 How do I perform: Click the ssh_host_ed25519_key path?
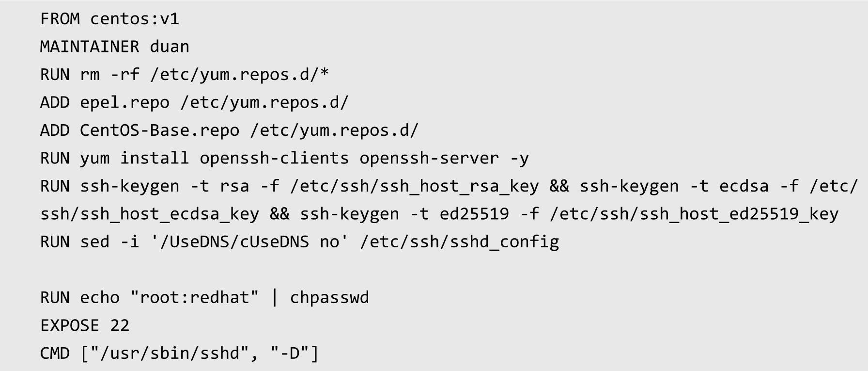pos(694,214)
